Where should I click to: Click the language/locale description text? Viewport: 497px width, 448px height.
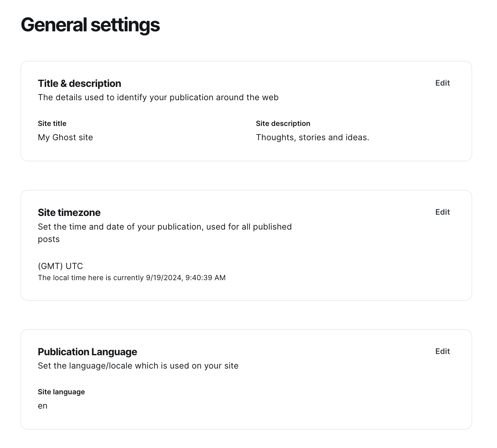[138, 366]
